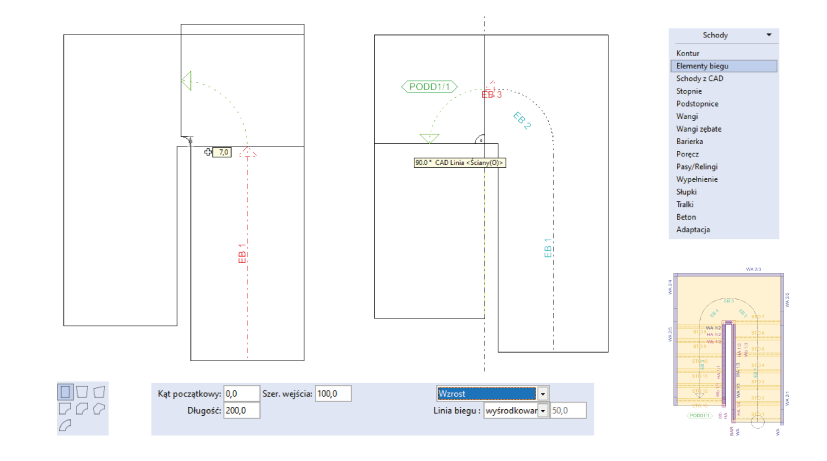827x461 pixels.
Task: Click the Szer. wejścia input field
Action: point(334,393)
